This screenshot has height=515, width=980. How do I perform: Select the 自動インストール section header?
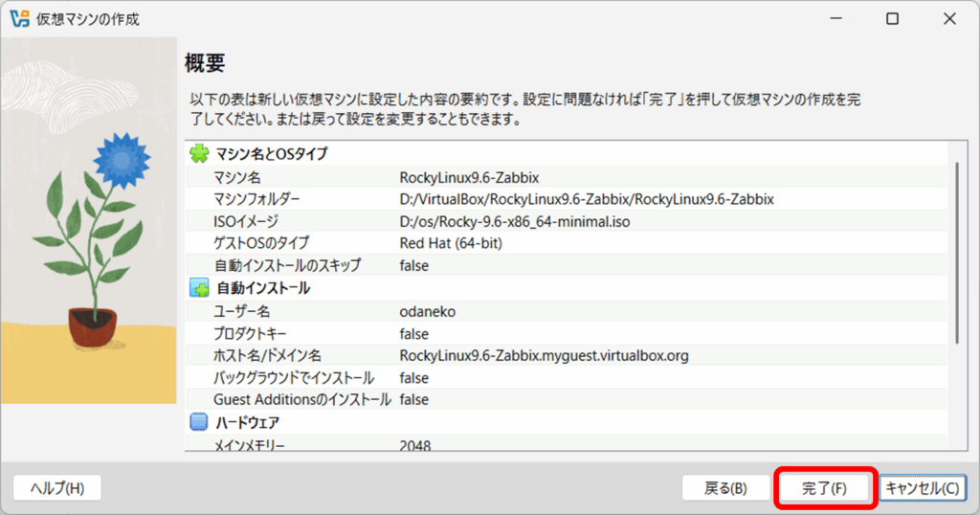[263, 288]
